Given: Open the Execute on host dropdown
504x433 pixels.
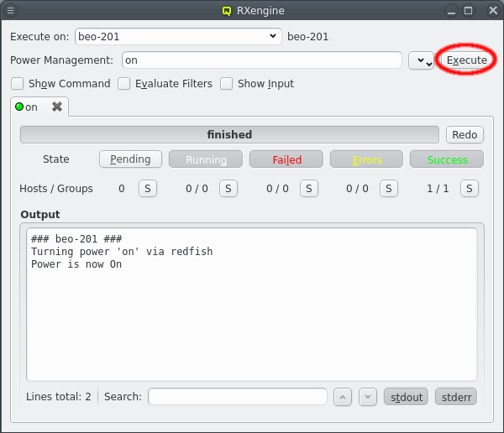Looking at the screenshot, I should (x=178, y=36).
